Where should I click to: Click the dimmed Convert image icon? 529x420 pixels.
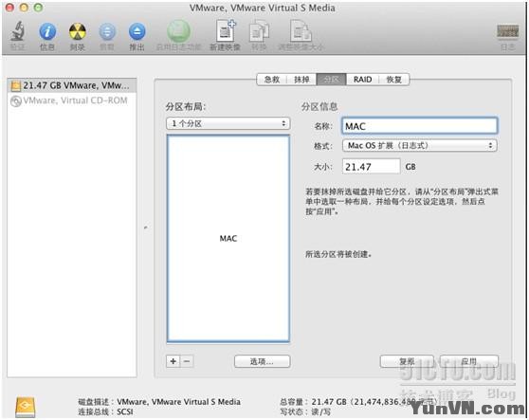tap(259, 31)
